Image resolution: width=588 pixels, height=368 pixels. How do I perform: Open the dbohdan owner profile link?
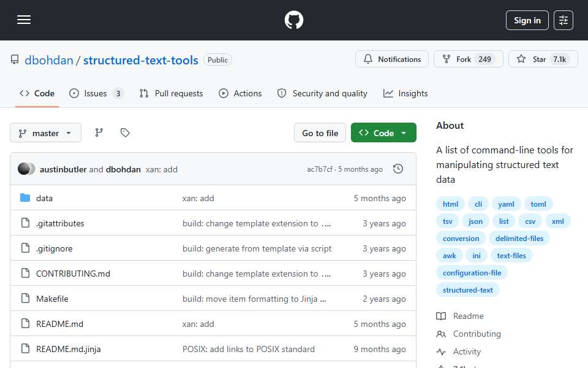pos(49,60)
